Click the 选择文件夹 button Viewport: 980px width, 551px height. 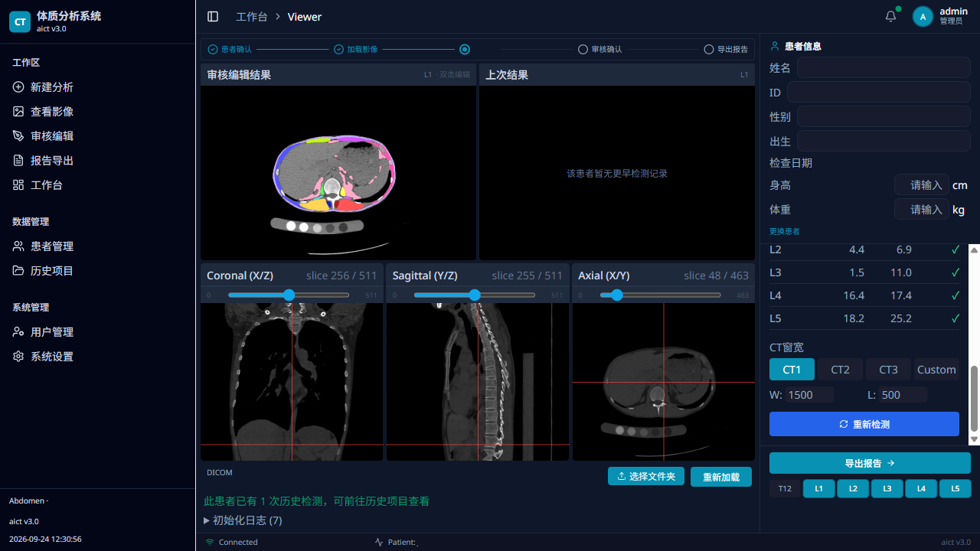646,476
